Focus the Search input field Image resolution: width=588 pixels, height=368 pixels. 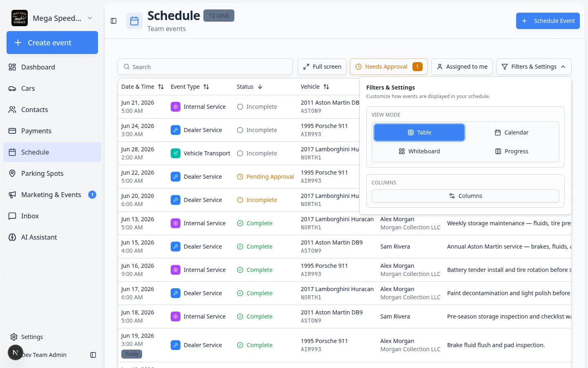point(205,67)
